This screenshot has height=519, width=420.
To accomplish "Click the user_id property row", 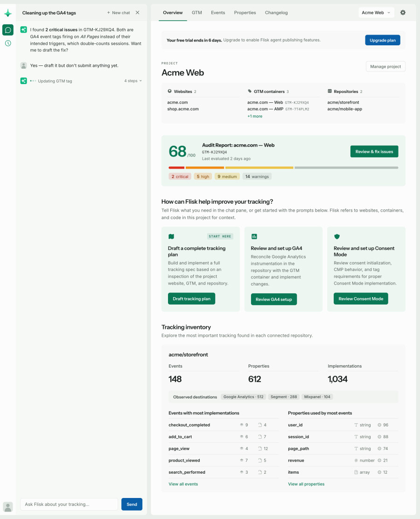I will pyautogui.click(x=343, y=425).
